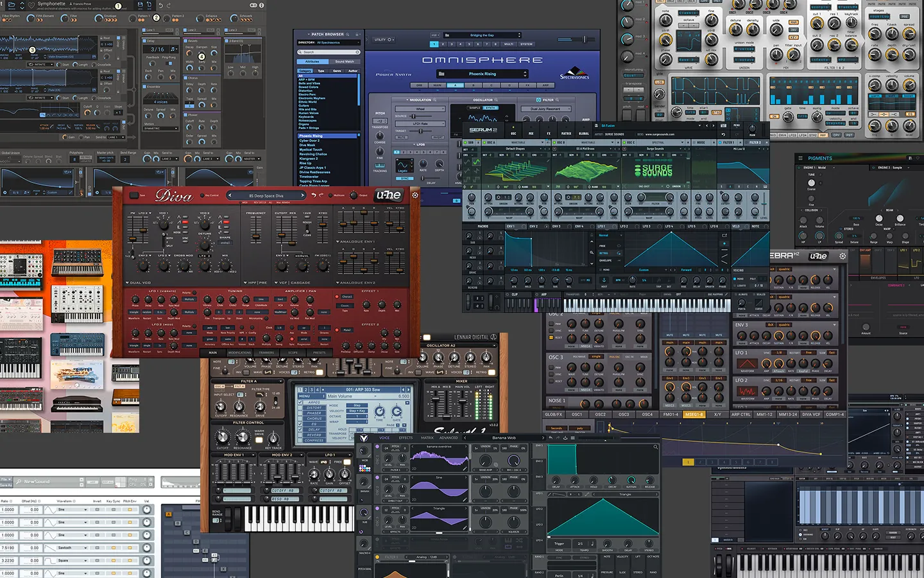Toggle Omnisphere Filter power button
This screenshot has height=578, width=924.
[538, 100]
